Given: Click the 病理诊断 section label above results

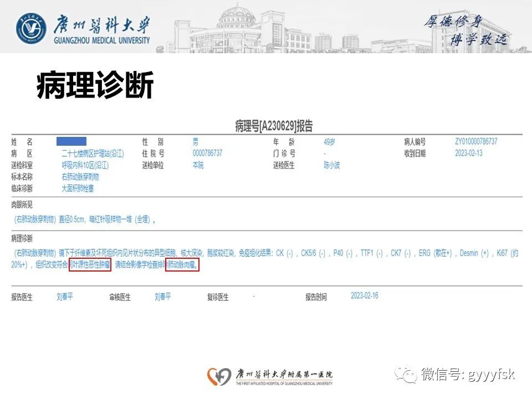Looking at the screenshot, I should pos(22,238).
